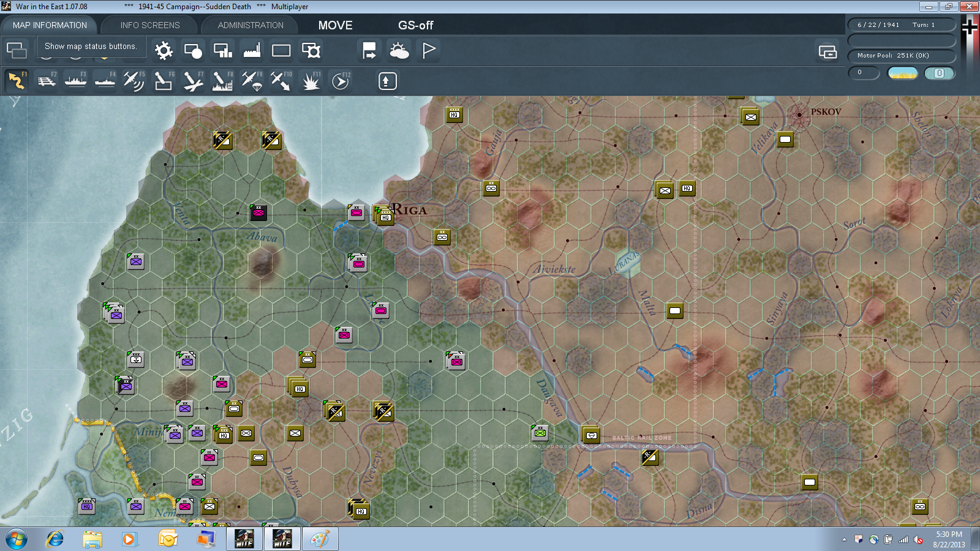980x551 pixels.
Task: Click the screen with bar chart icon
Action: coord(222,50)
